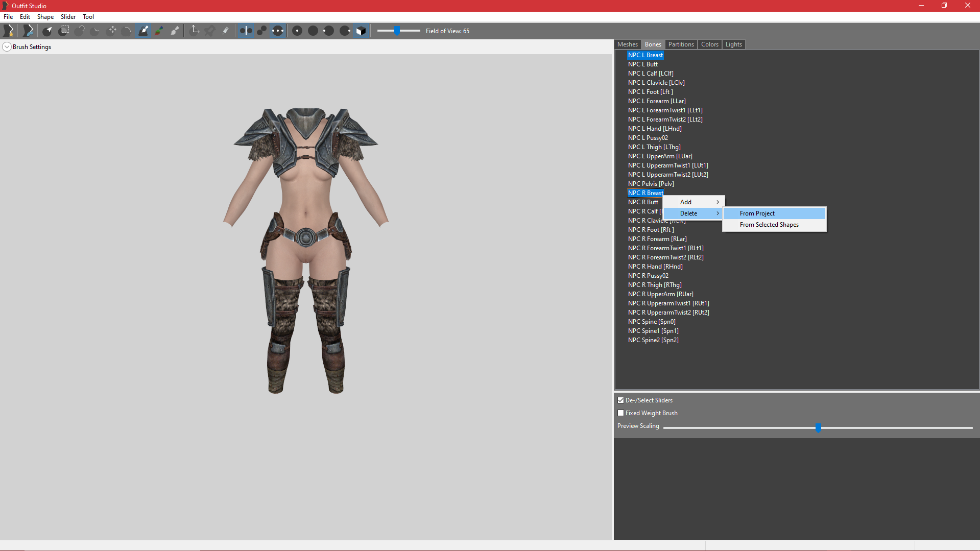Uncheck De-/Select Sliders checkbox
Viewport: 980px width, 551px height.
click(621, 400)
